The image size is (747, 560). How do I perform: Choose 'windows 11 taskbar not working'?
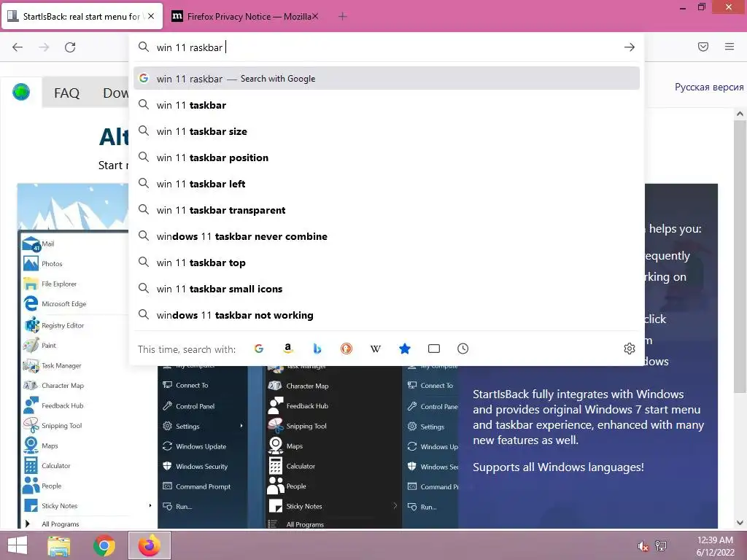pyautogui.click(x=387, y=315)
